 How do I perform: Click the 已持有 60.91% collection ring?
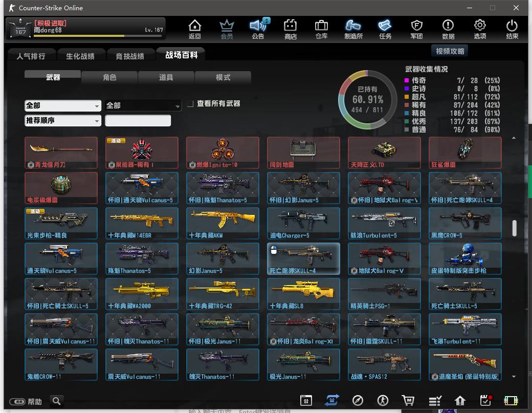point(367,100)
